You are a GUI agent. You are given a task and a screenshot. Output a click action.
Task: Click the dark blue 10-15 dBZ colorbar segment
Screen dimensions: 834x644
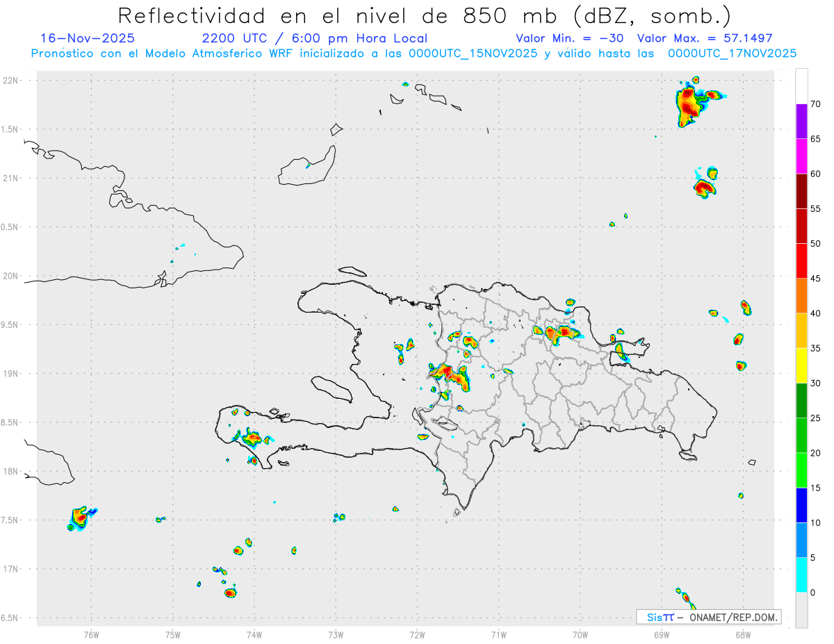tap(801, 505)
